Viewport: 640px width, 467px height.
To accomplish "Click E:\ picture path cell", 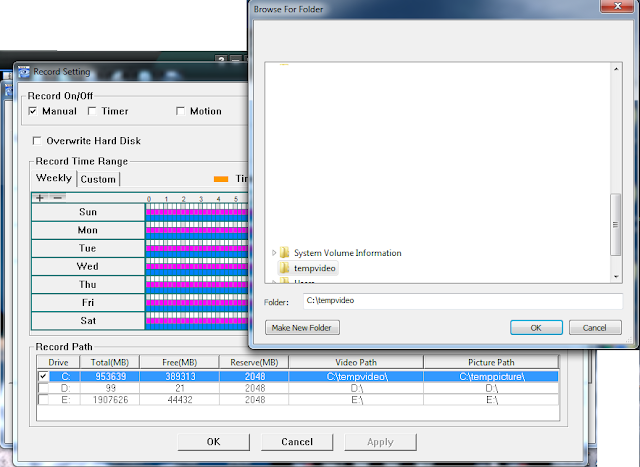I will 492,400.
